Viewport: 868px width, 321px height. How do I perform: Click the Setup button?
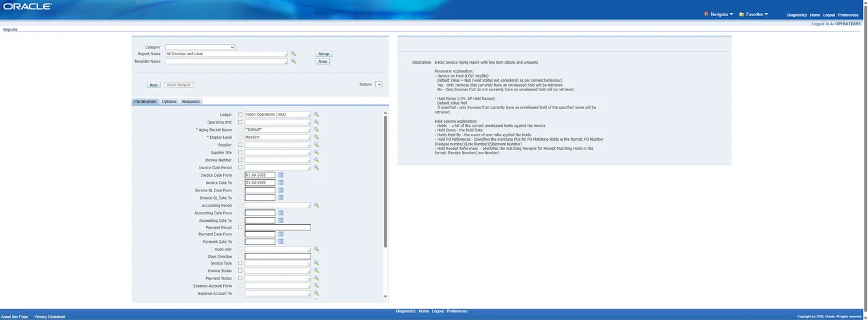pyautogui.click(x=324, y=54)
